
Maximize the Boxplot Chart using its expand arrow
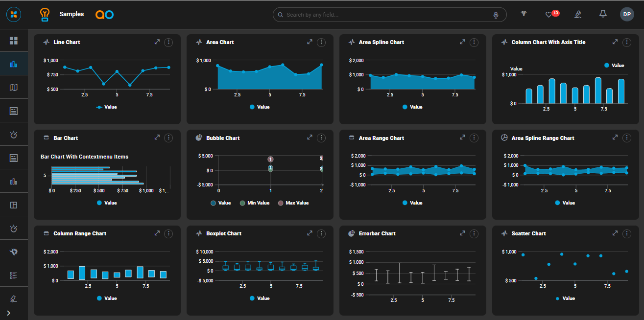tap(310, 233)
